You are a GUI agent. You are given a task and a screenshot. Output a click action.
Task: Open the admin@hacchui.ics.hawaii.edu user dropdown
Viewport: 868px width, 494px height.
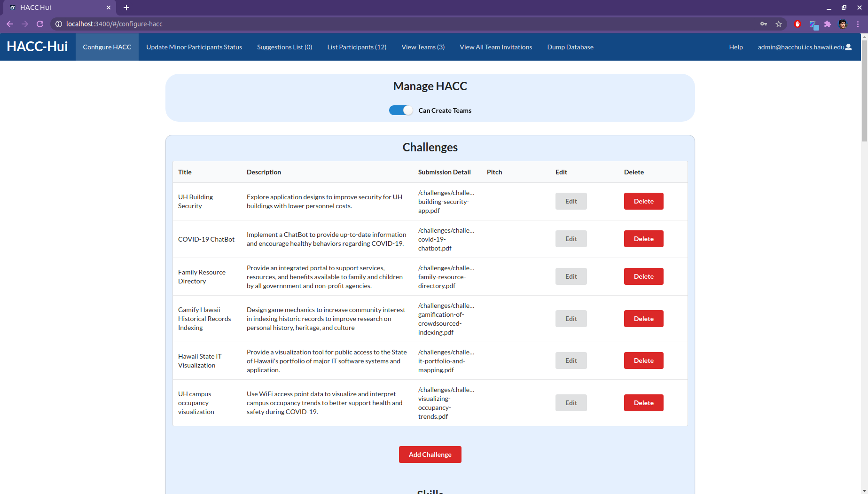[x=805, y=47]
